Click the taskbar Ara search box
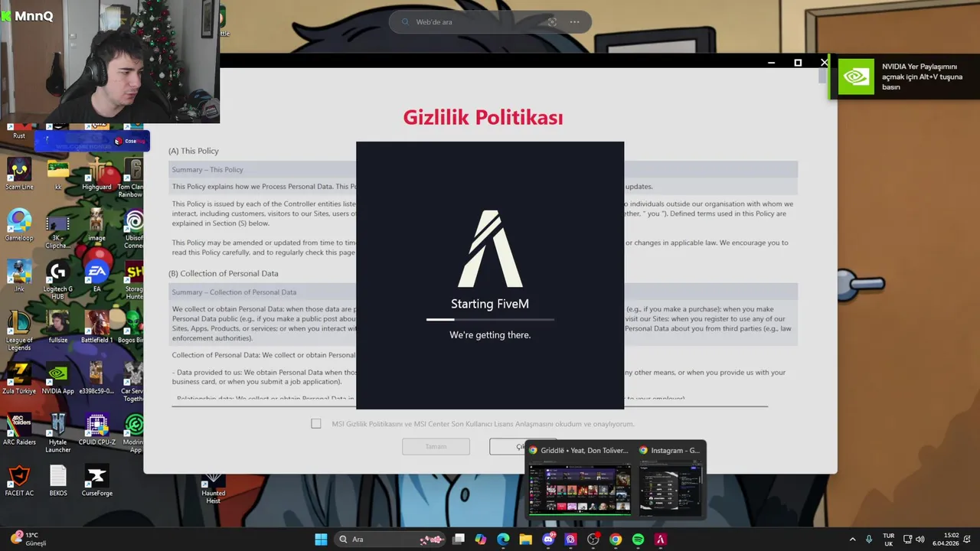The height and width of the screenshot is (551, 980). point(391,540)
